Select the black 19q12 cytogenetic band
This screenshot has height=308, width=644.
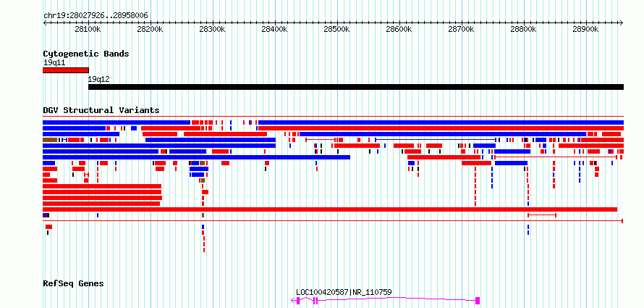click(356, 87)
